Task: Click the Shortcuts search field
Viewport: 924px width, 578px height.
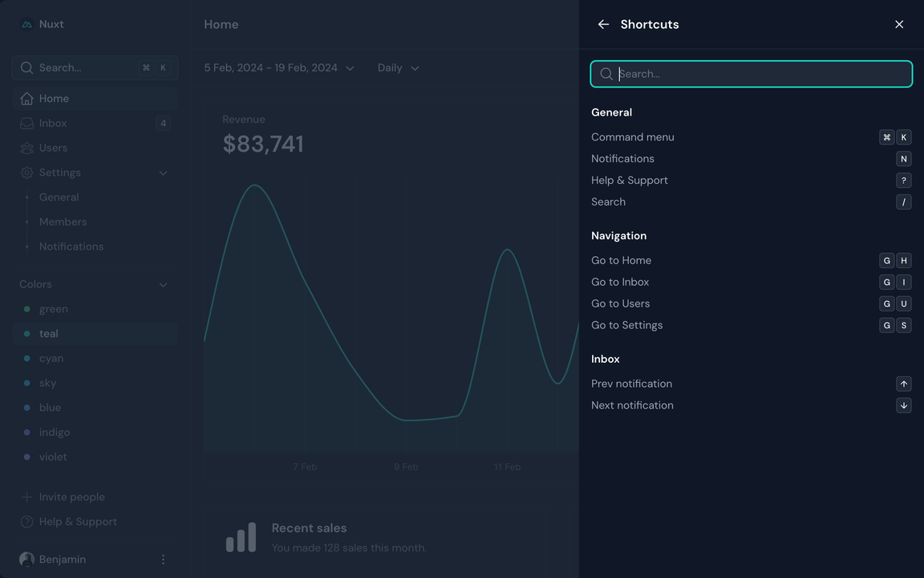Action: pyautogui.click(x=751, y=74)
